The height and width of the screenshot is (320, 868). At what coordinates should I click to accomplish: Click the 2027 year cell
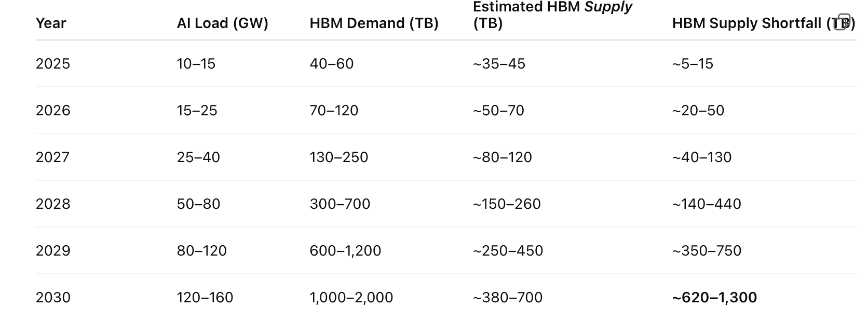[x=53, y=157]
